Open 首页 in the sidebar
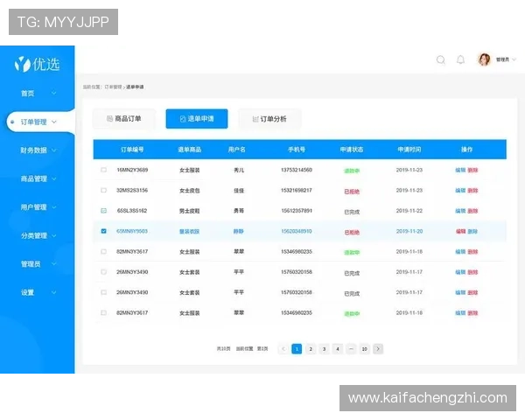The height and width of the screenshot is (420, 525). pyautogui.click(x=28, y=94)
